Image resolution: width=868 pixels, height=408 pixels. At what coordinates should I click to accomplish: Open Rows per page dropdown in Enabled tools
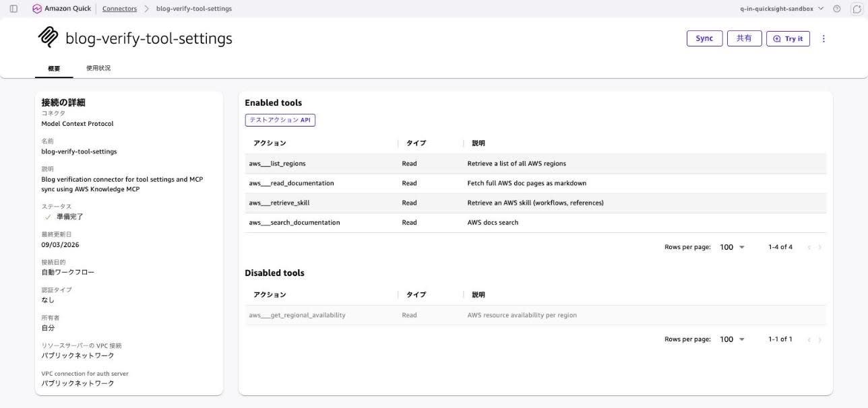(x=732, y=247)
